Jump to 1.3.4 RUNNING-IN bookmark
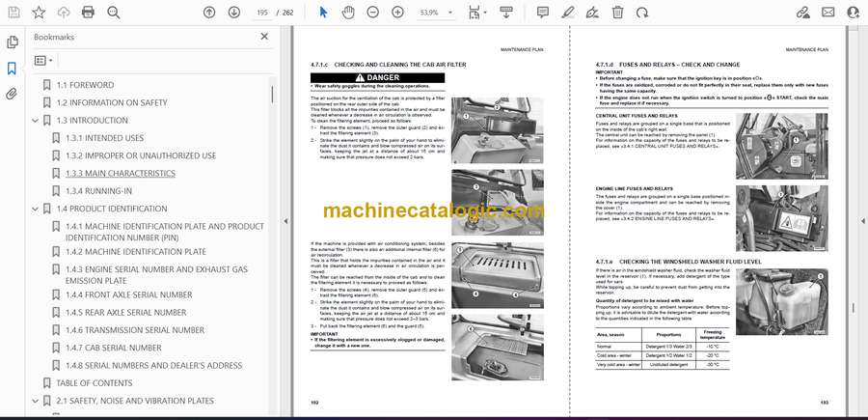The height and width of the screenshot is (420, 868). 99,191
